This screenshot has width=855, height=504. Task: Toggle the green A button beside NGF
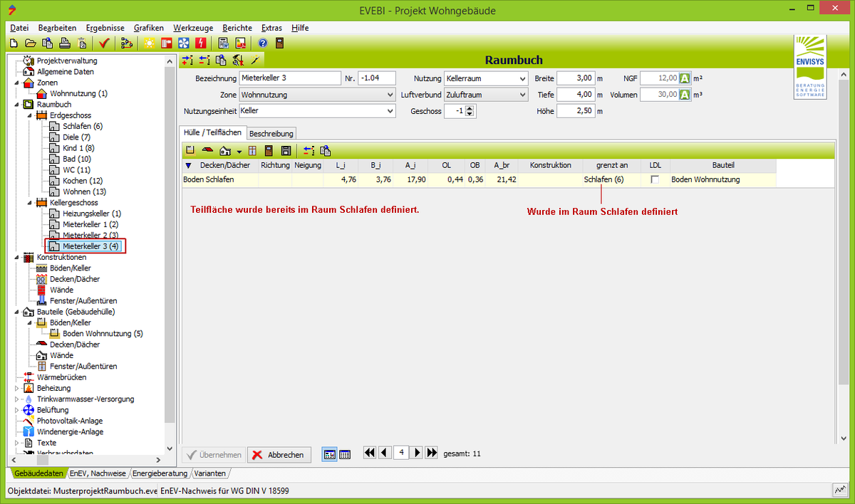pyautogui.click(x=685, y=78)
